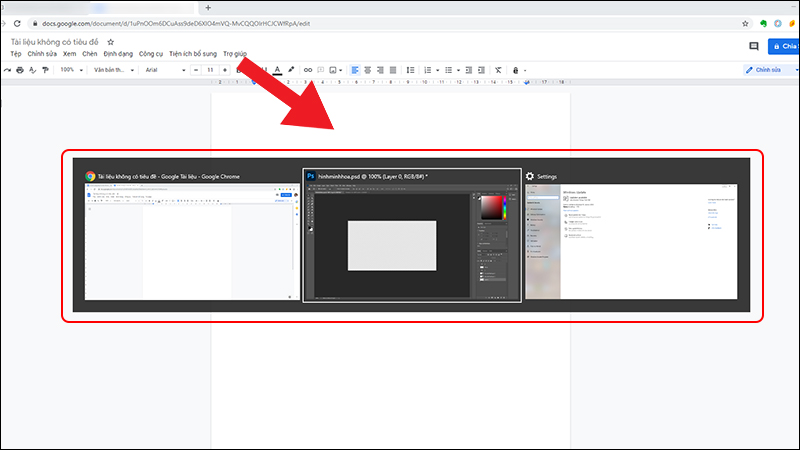The image size is (800, 450).
Task: Open the 100% zoom dropdown
Action: [x=71, y=70]
